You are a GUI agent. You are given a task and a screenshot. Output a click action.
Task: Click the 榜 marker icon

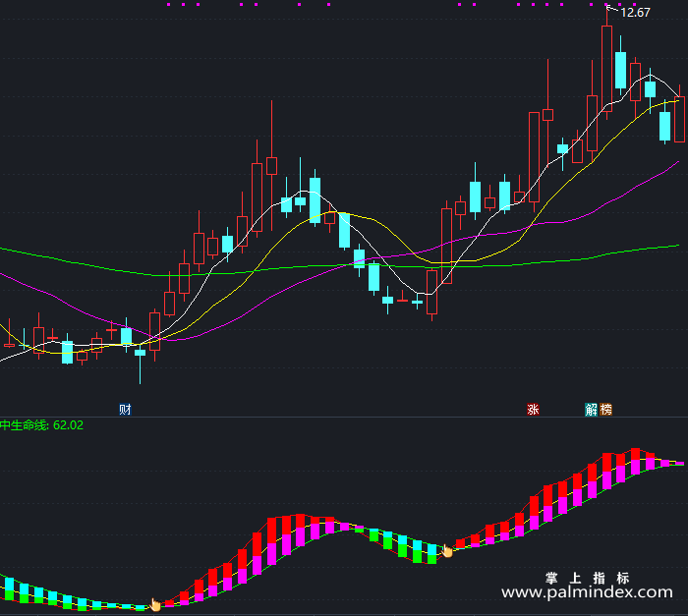tap(605, 410)
